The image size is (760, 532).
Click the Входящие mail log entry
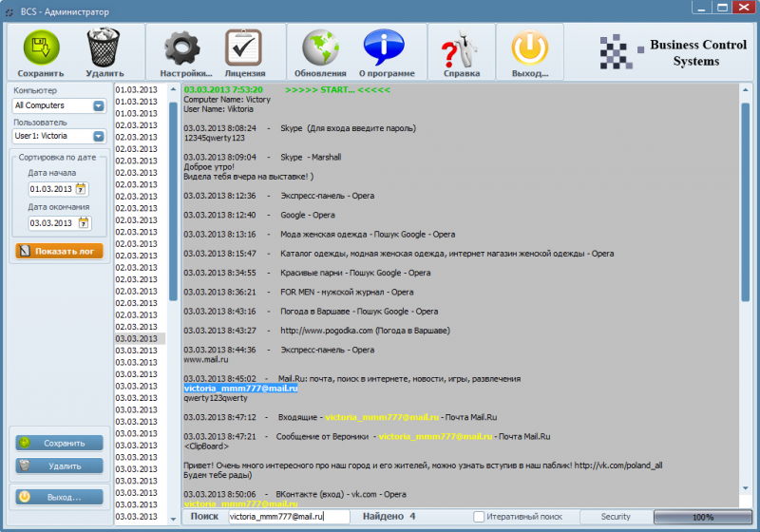pos(340,417)
